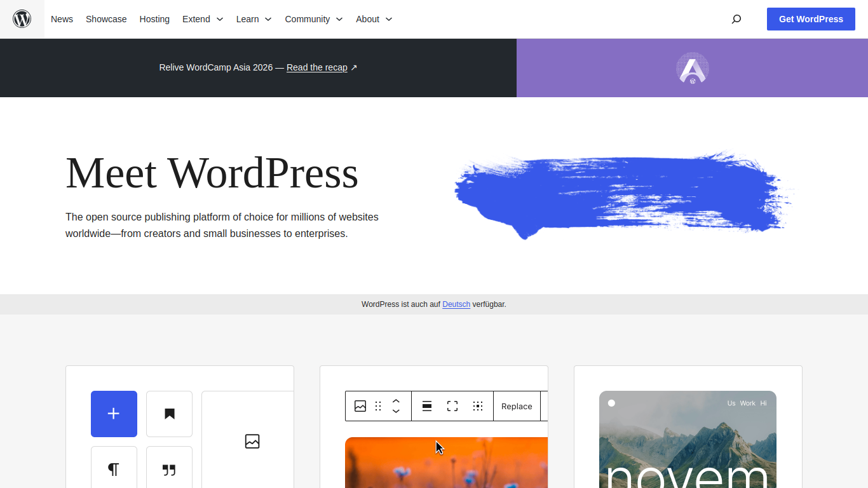Click the WordCamp Asia logo badge
This screenshot has width=868, height=488.
(x=693, y=68)
